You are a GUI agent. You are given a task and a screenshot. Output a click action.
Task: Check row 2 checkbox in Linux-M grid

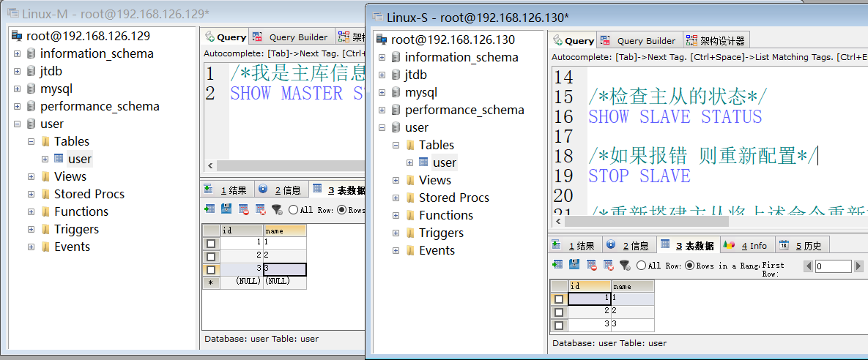pos(211,256)
